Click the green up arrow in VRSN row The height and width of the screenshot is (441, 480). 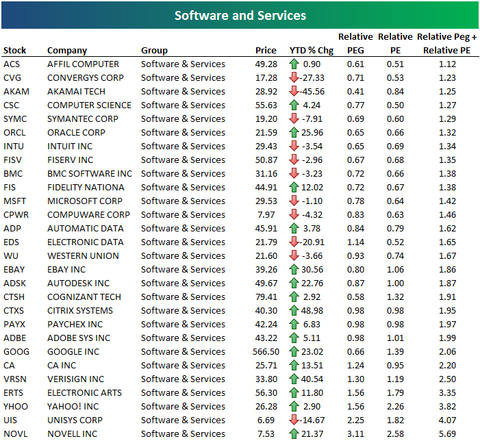(294, 379)
